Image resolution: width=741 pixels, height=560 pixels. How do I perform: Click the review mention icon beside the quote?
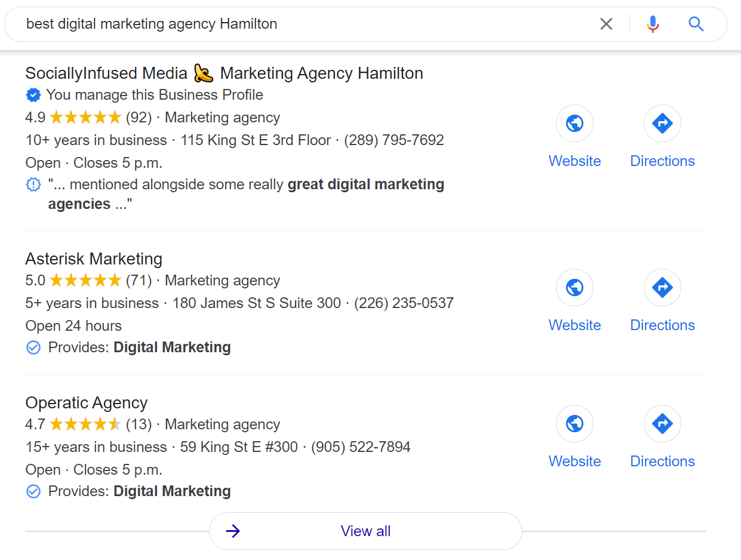(33, 184)
